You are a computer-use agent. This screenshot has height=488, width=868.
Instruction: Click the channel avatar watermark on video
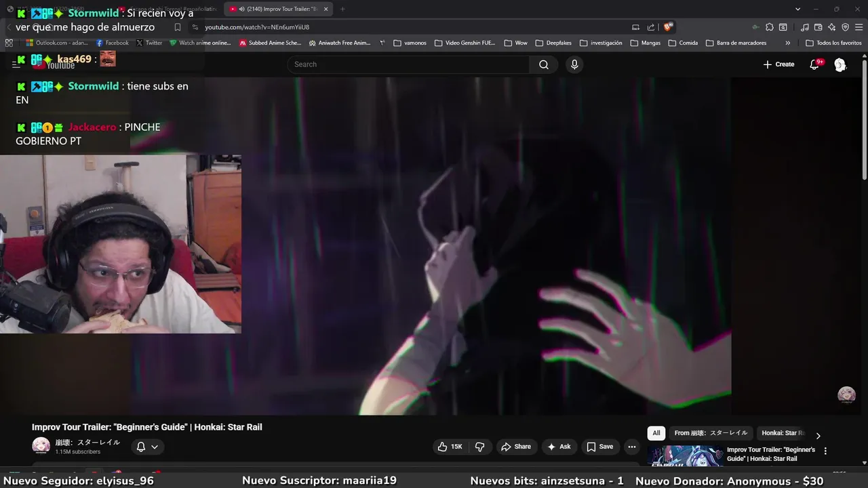[x=846, y=394]
